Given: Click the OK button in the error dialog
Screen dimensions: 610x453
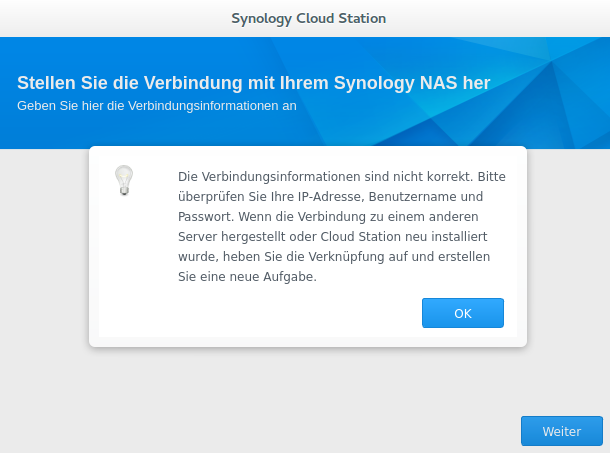Looking at the screenshot, I should [x=462, y=313].
